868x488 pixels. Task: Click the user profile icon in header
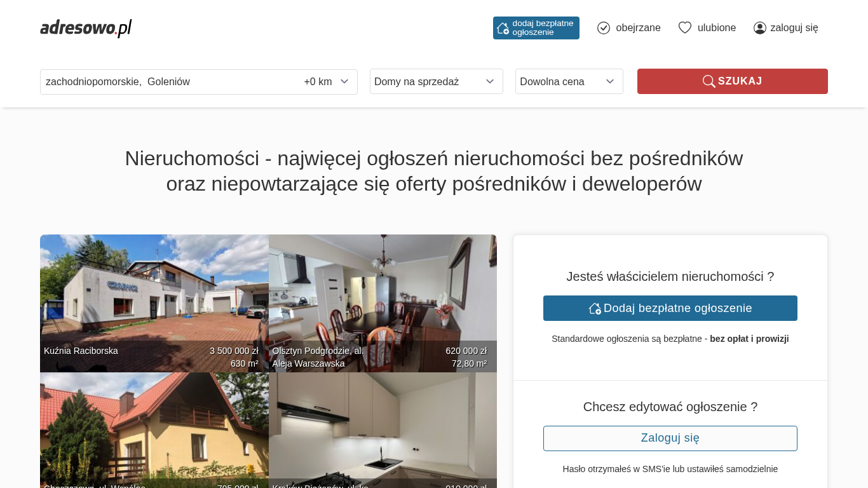coord(760,28)
